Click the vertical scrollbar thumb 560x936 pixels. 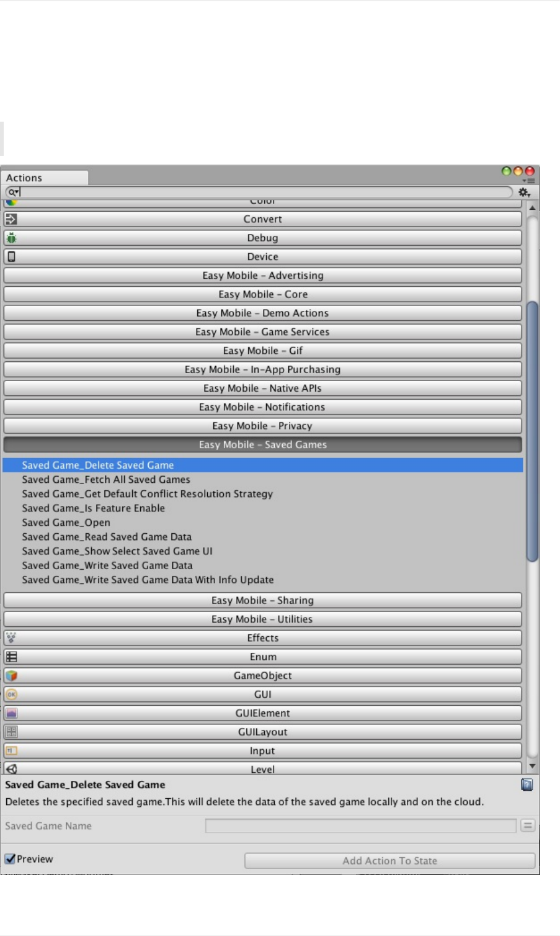[x=532, y=431]
